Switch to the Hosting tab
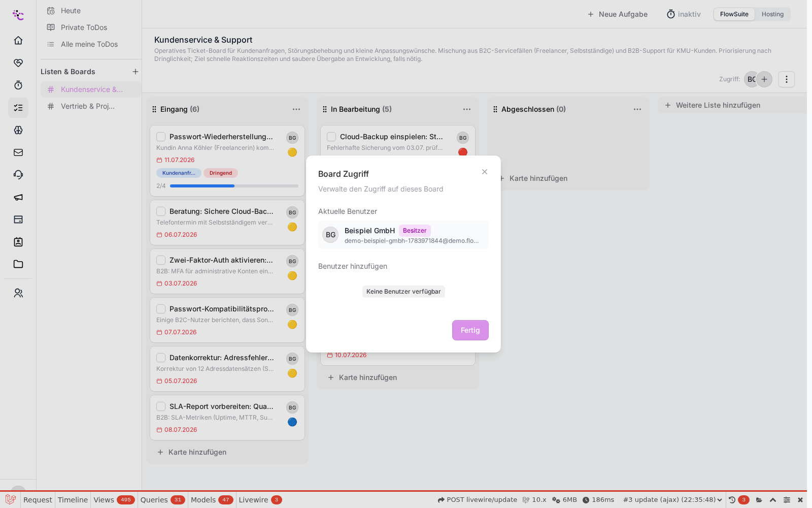 click(x=772, y=14)
